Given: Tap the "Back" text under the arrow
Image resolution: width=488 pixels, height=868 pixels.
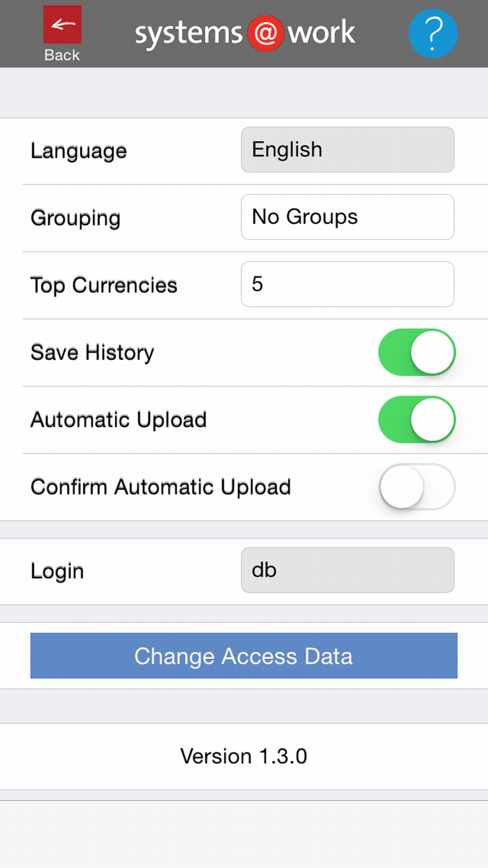Looking at the screenshot, I should coord(62,55).
